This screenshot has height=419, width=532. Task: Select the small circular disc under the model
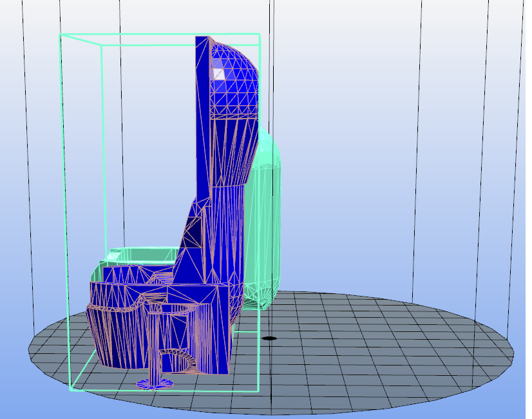point(155,384)
